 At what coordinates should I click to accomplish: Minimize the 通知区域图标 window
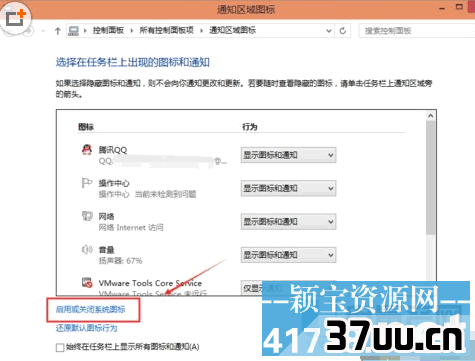pyautogui.click(x=442, y=8)
